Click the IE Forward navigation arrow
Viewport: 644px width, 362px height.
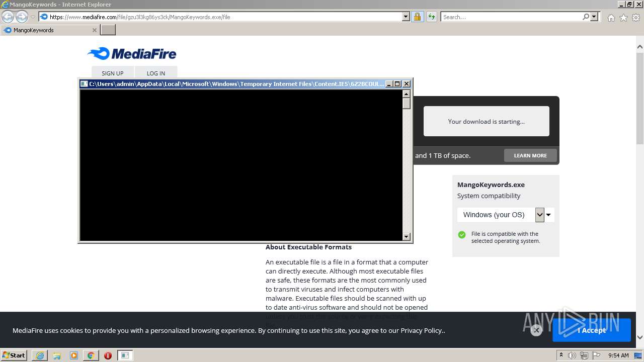(x=22, y=17)
